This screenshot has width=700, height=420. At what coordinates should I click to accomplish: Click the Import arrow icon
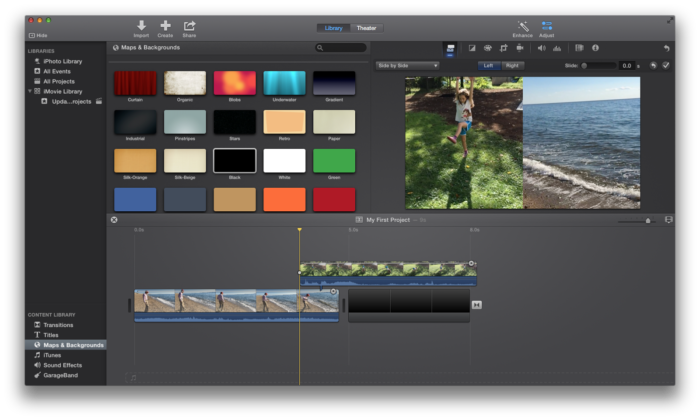point(141,25)
